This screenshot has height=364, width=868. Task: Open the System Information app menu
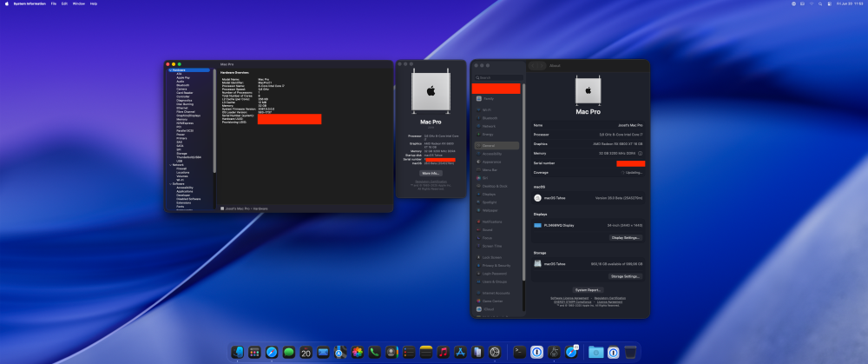tap(30, 3)
